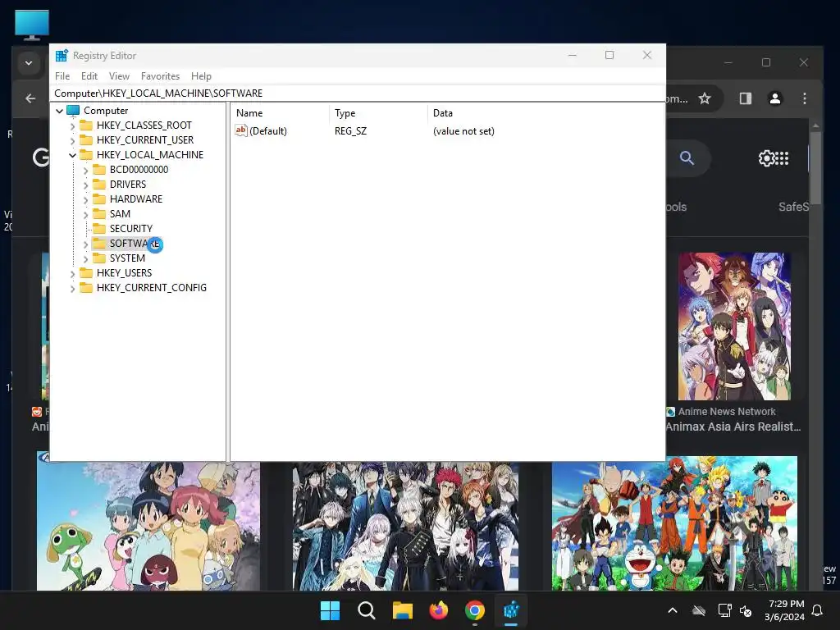Click the REG_SZ type cell
Viewport: 840px width, 630px height.
351,131
